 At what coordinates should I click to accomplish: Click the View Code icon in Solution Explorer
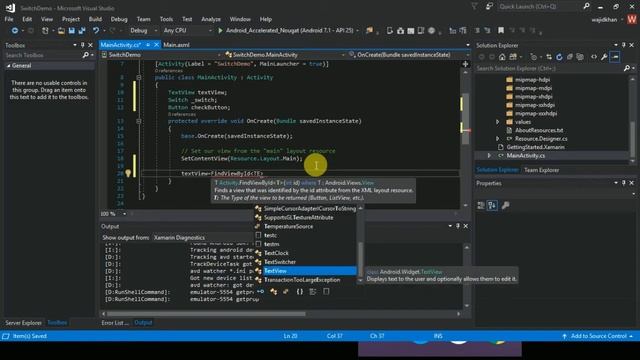[x=594, y=57]
